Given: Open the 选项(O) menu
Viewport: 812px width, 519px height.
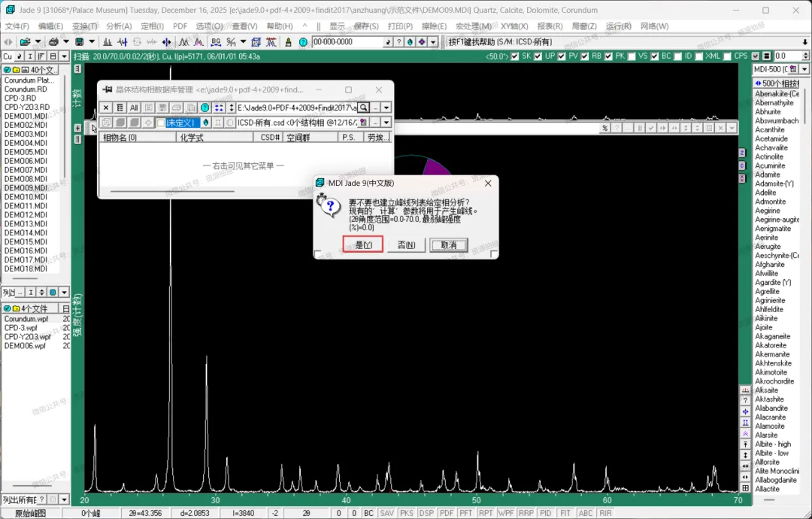Looking at the screenshot, I should pos(209,26).
